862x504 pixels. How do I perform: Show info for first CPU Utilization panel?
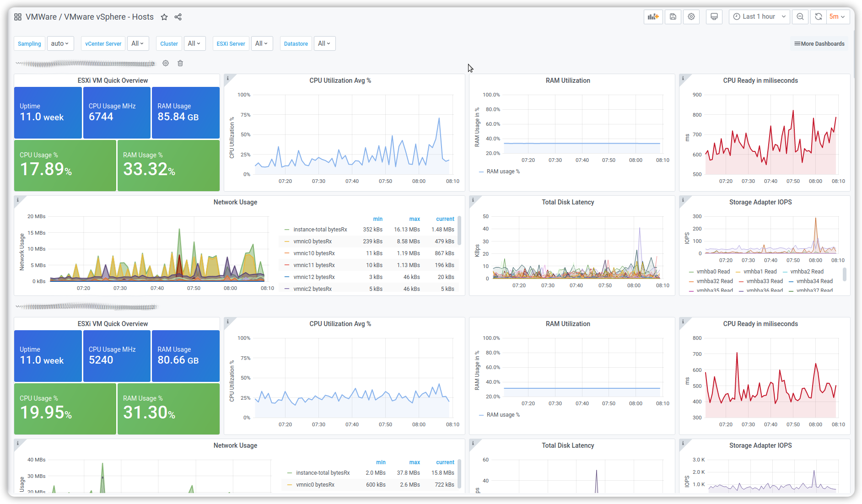(x=228, y=78)
